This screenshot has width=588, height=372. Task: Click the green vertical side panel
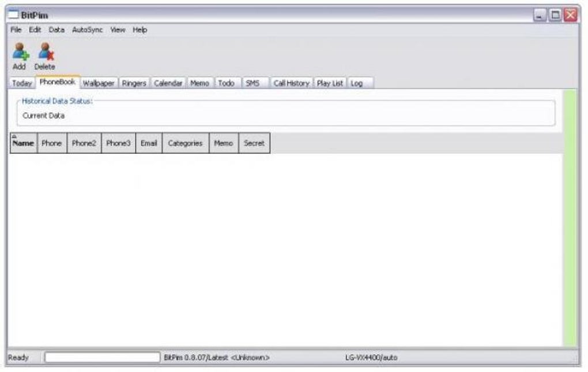tap(570, 218)
